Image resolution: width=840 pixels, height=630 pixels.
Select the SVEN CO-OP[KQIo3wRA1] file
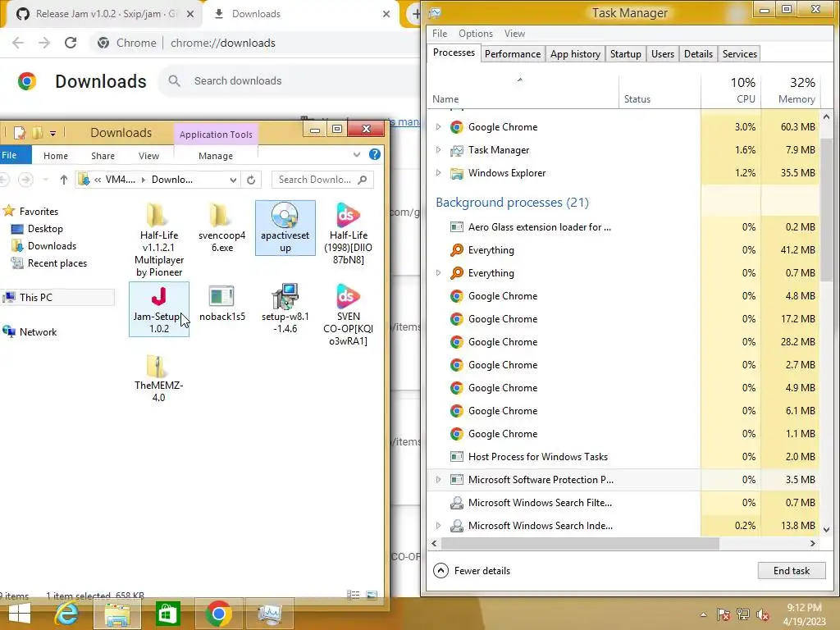click(x=348, y=315)
